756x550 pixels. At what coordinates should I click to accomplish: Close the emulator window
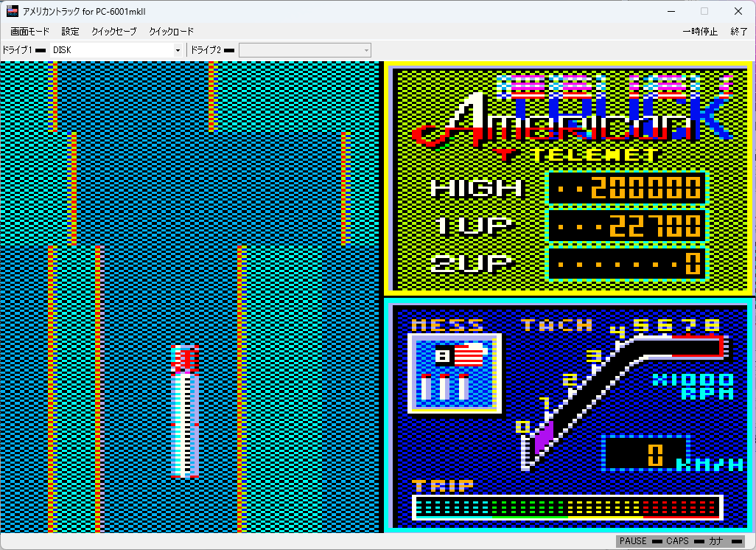(738, 11)
